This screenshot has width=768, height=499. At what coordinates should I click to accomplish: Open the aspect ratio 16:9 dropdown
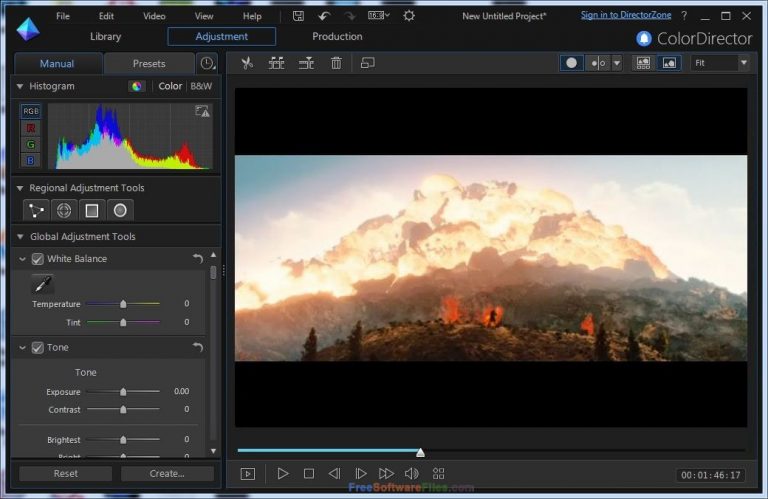(379, 16)
